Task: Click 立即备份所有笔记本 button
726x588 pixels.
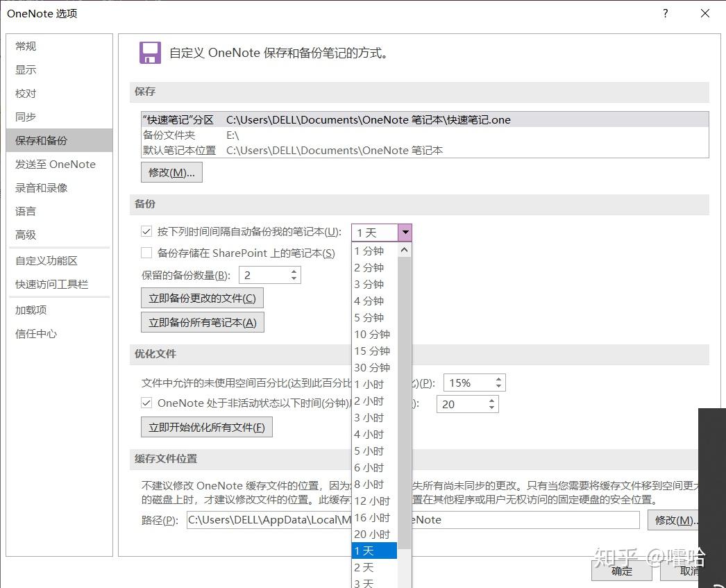Action: (203, 322)
